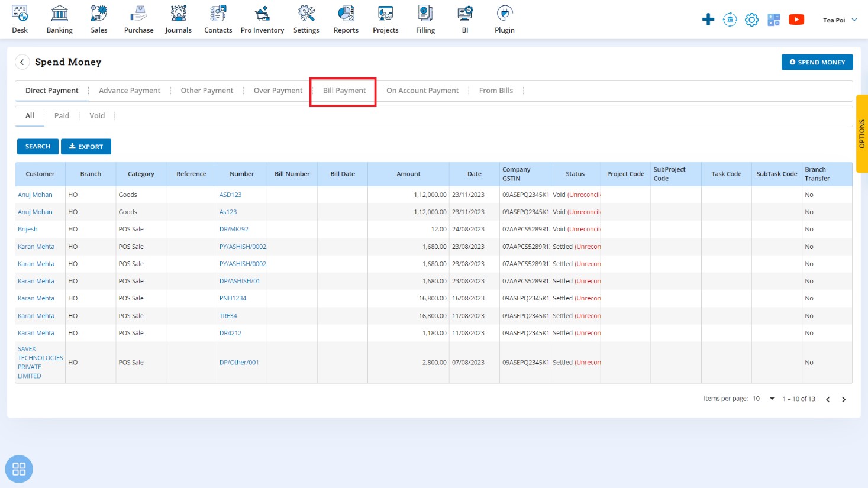Screen dimensions: 868x488
Task: Switch to Advance Payment tab
Action: pyautogui.click(x=130, y=91)
